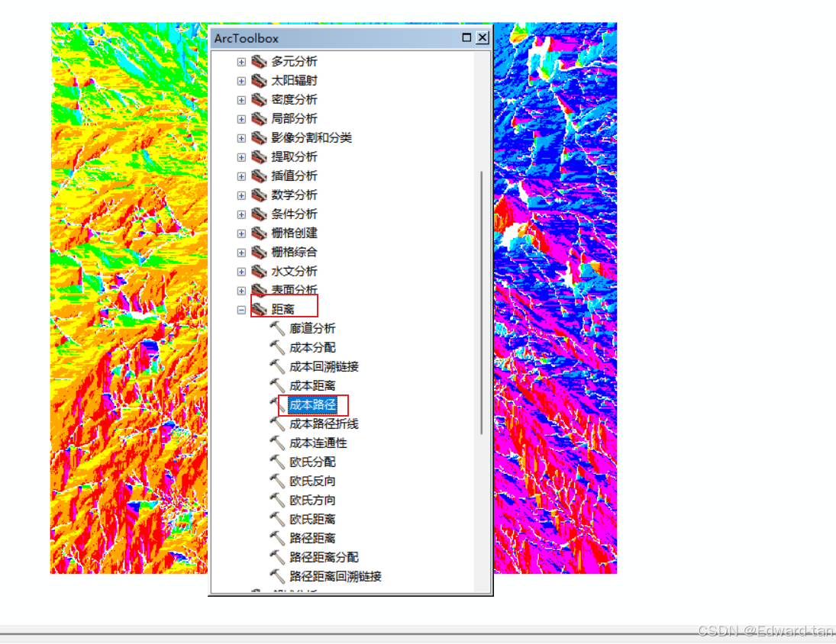Click the 插值分析 toolset icon
Screen dimensions: 836x644
pyautogui.click(x=259, y=176)
